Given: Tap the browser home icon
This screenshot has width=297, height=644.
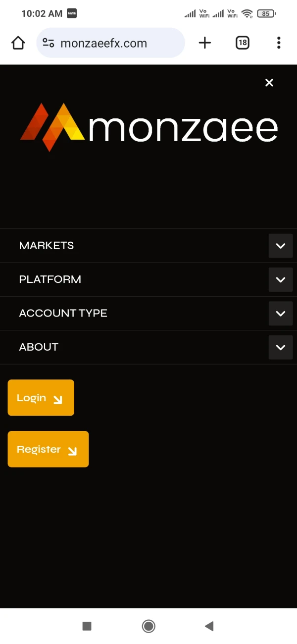Looking at the screenshot, I should point(18,43).
